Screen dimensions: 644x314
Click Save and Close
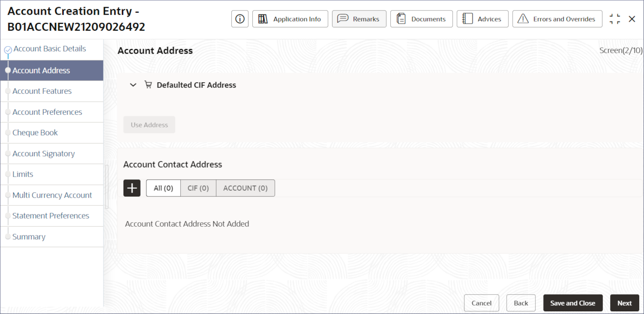coord(573,303)
